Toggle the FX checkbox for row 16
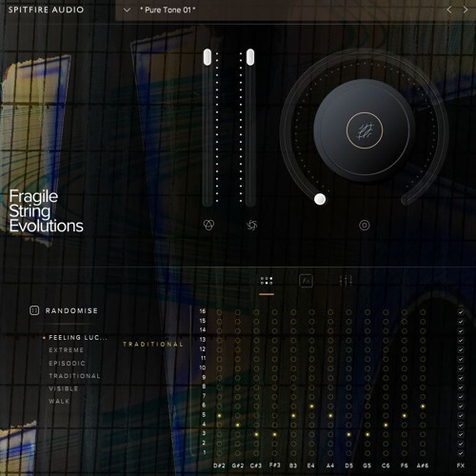 click(x=461, y=312)
